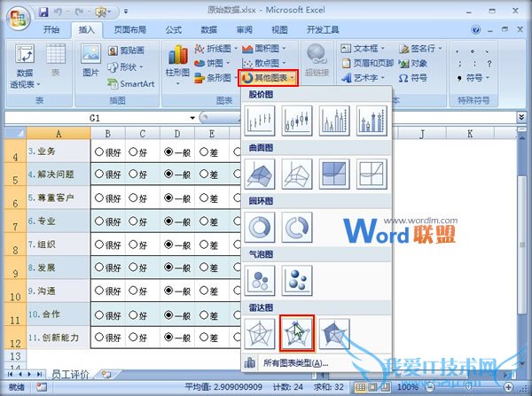Insert a PivotTable (数据透视表)

tap(25, 66)
